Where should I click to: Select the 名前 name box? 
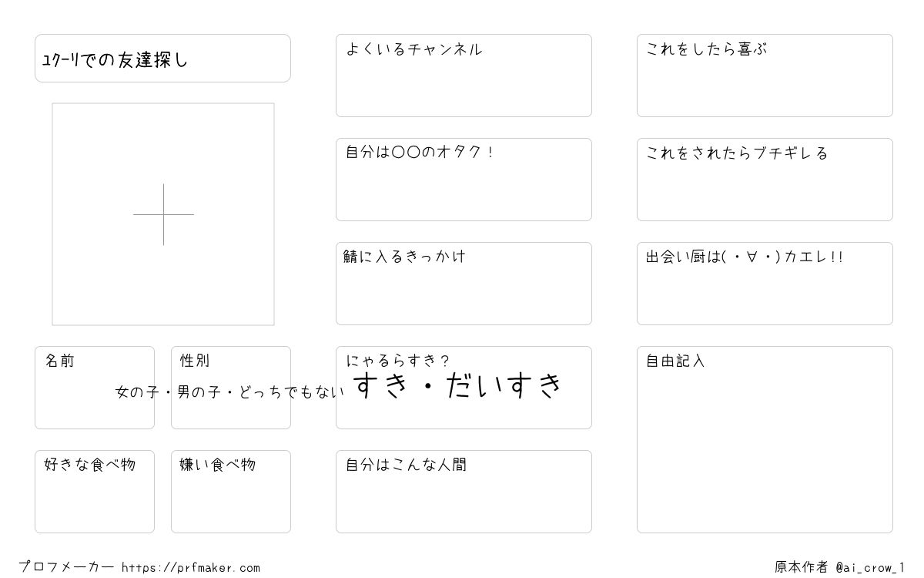pyautogui.click(x=95, y=388)
